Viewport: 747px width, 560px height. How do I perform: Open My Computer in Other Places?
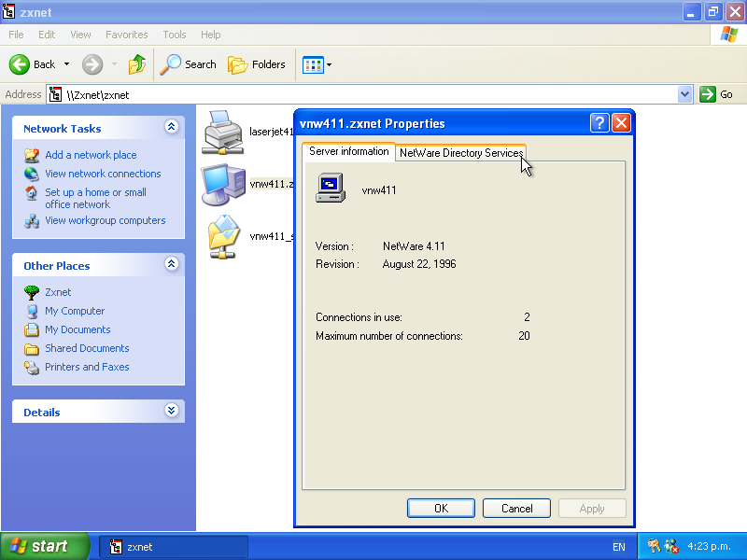pos(75,311)
